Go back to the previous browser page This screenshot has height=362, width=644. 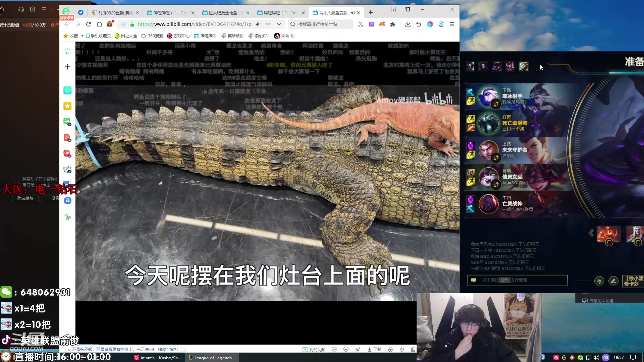pos(67,24)
